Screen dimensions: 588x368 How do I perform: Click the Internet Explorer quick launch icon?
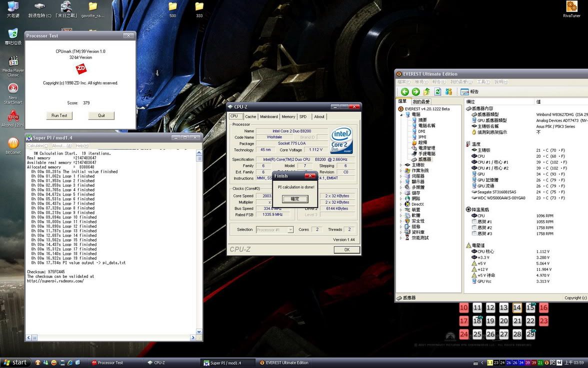pos(70,362)
